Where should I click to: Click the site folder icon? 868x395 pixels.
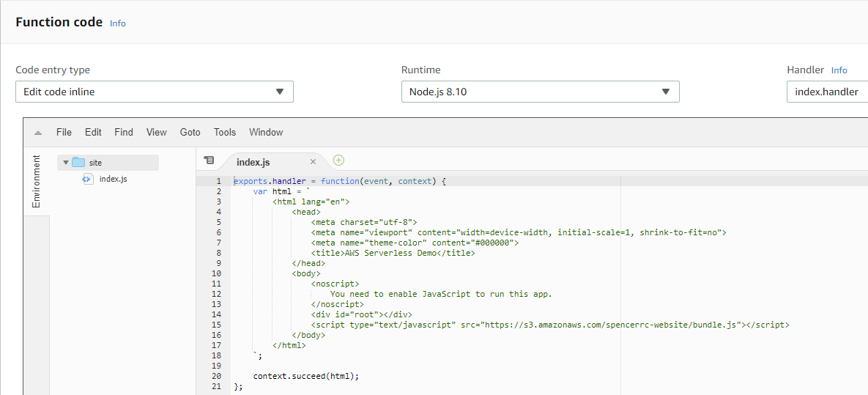click(78, 163)
